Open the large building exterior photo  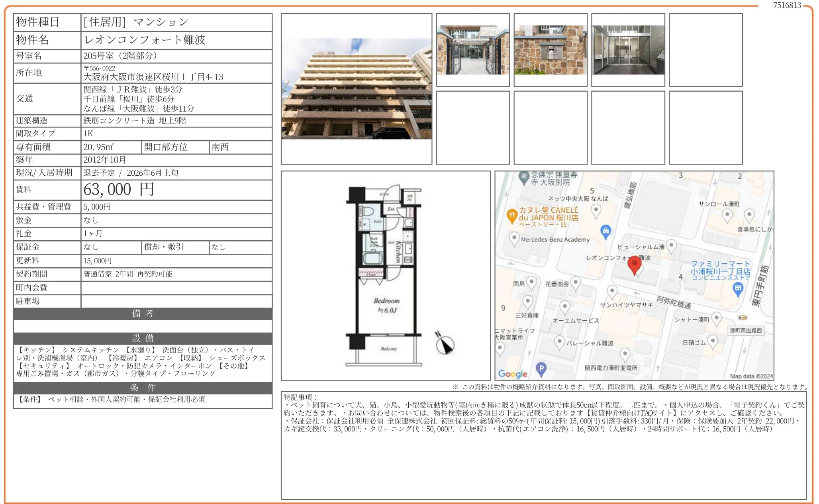(x=356, y=89)
